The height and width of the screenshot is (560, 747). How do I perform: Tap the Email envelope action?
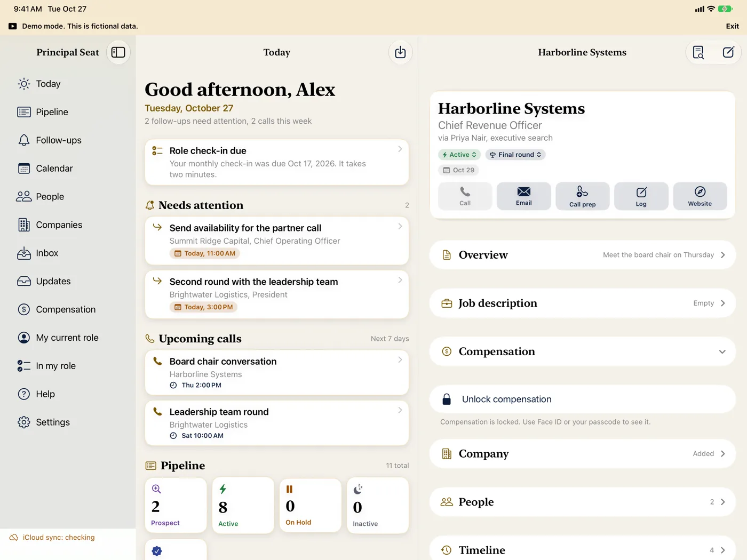524,196
